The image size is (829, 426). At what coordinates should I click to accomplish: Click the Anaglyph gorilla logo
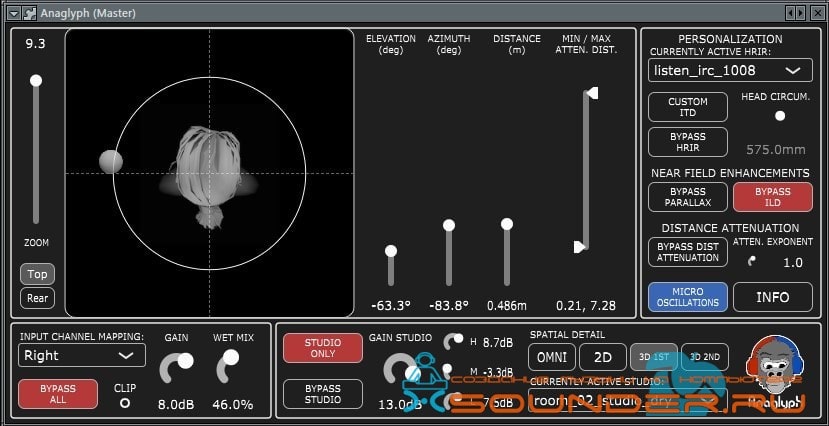(x=775, y=370)
